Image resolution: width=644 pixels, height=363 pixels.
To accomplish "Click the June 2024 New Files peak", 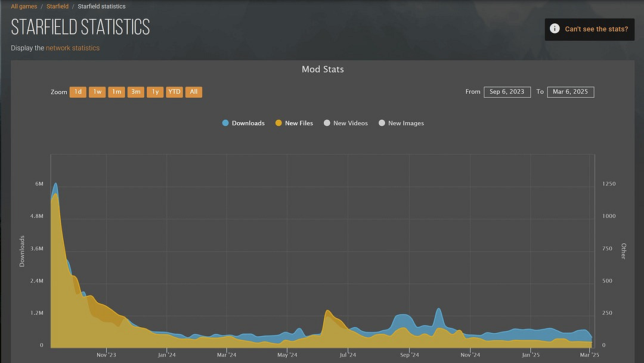I will click(327, 311).
